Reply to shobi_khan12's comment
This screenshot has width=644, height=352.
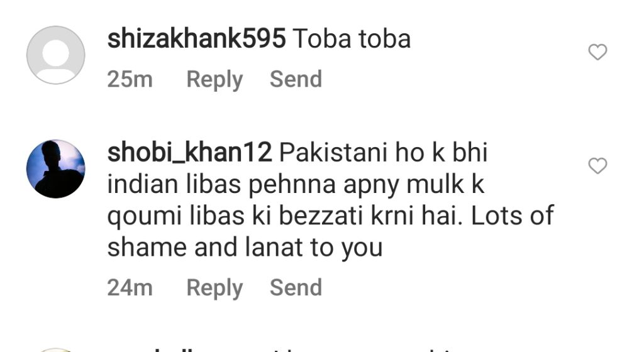click(214, 288)
